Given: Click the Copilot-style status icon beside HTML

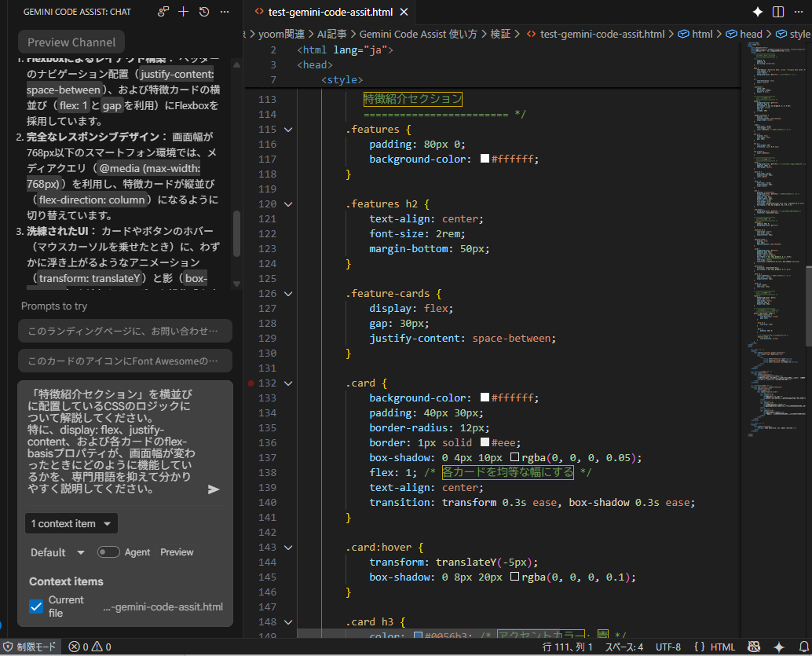Looking at the screenshot, I should pyautogui.click(x=754, y=647).
